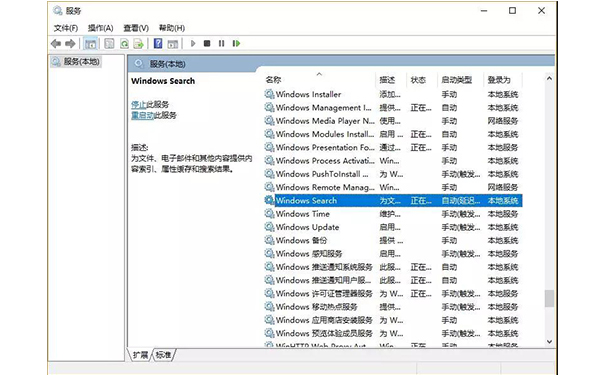605x375 pixels.
Task: Click gear icon beside Windows PushToInstall
Action: click(269, 174)
